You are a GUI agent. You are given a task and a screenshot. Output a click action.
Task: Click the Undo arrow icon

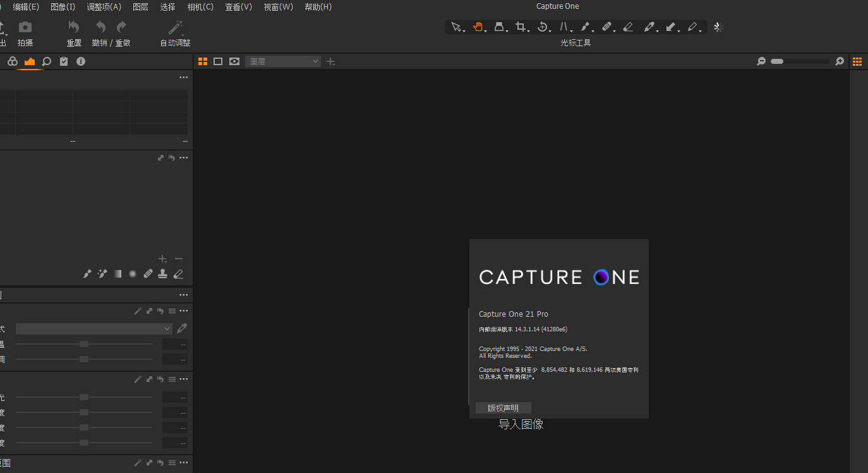pyautogui.click(x=100, y=27)
